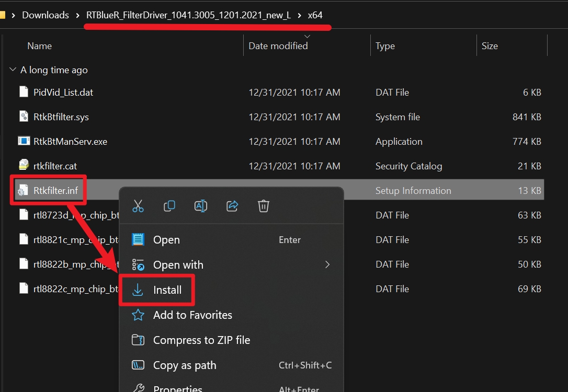The width and height of the screenshot is (568, 392).
Task: Click the RtkBtManServ.exe application icon
Action: coord(24,141)
